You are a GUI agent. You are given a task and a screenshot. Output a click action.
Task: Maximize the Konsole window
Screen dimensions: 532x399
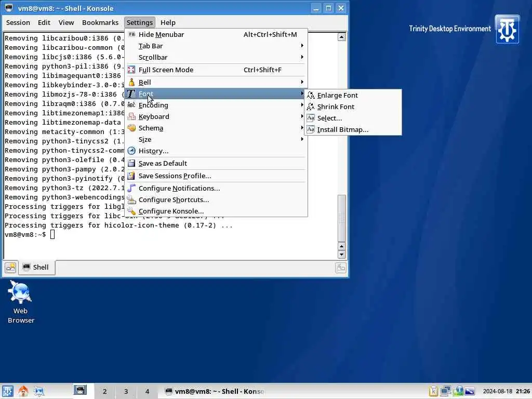click(x=328, y=8)
